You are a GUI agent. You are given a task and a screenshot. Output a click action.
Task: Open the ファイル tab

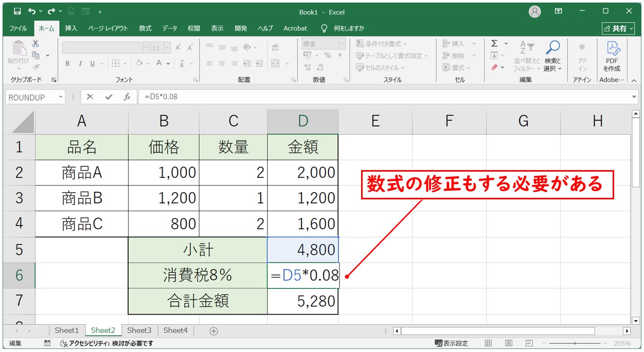click(19, 28)
